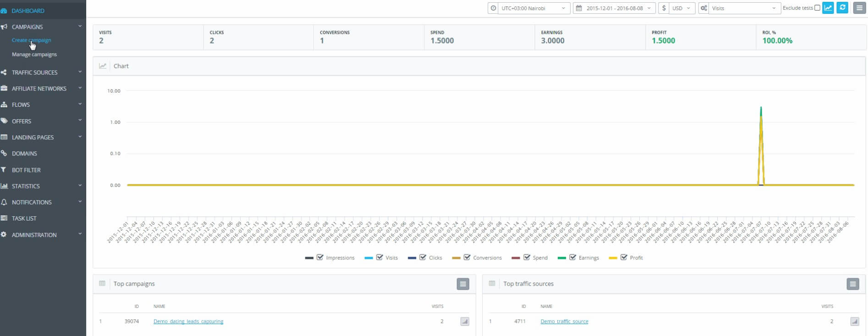Click the chart toggle icon in top toolbar

click(x=828, y=8)
